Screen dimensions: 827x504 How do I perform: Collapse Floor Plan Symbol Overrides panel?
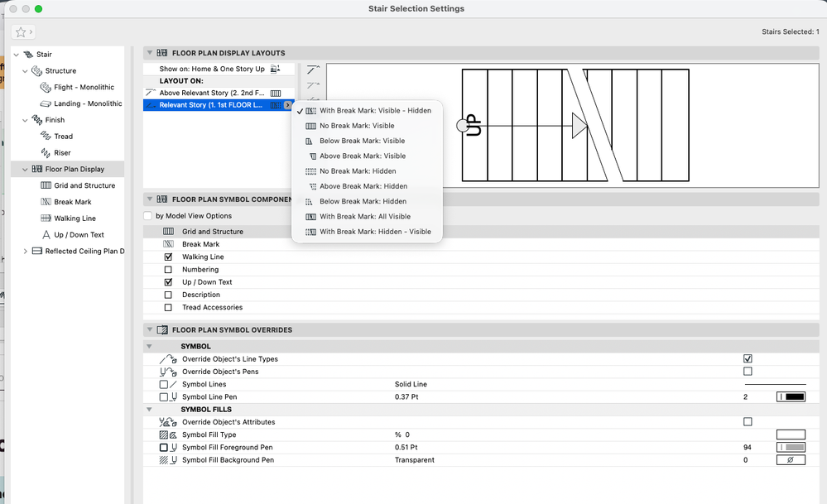tap(150, 330)
